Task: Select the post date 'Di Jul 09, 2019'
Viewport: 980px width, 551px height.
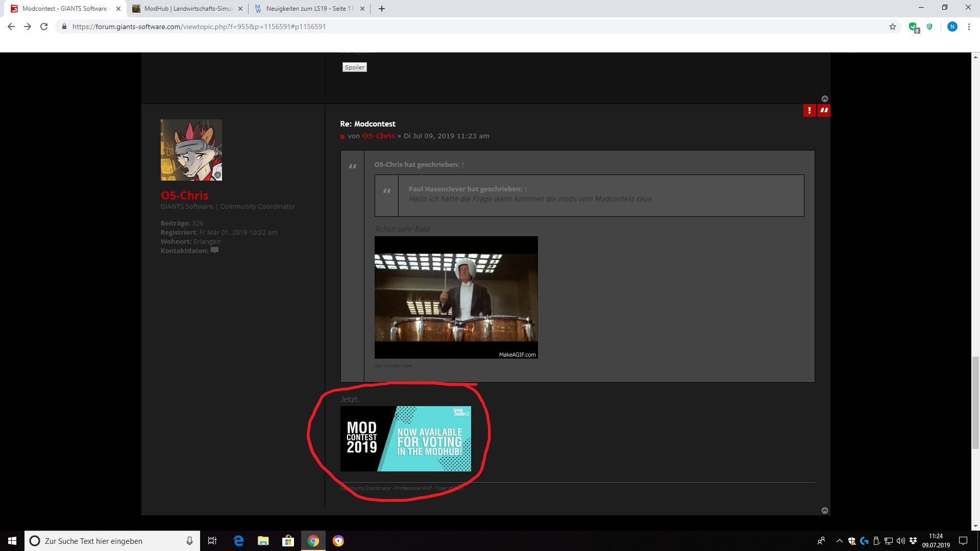Action: tap(429, 136)
